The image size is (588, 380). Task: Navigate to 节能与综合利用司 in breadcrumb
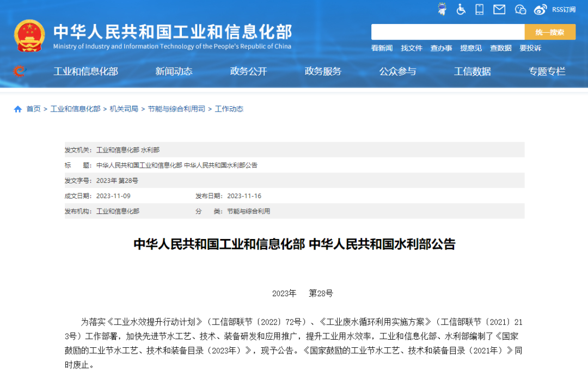(176, 109)
